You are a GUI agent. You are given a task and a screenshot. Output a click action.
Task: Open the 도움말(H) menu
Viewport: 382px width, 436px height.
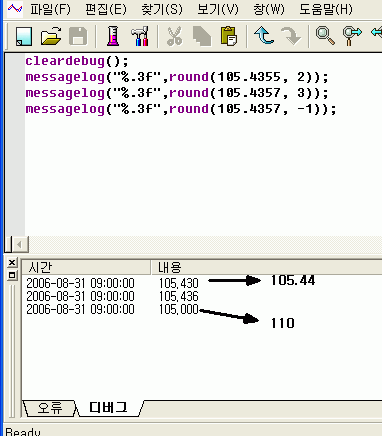click(326, 9)
